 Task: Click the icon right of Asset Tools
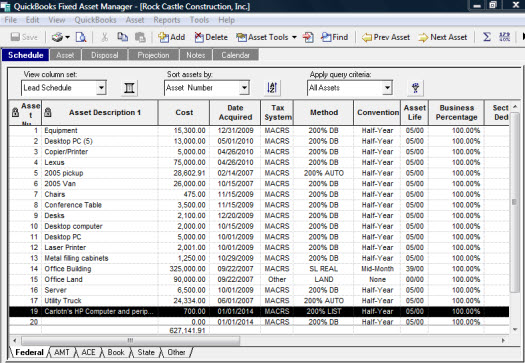[308, 37]
